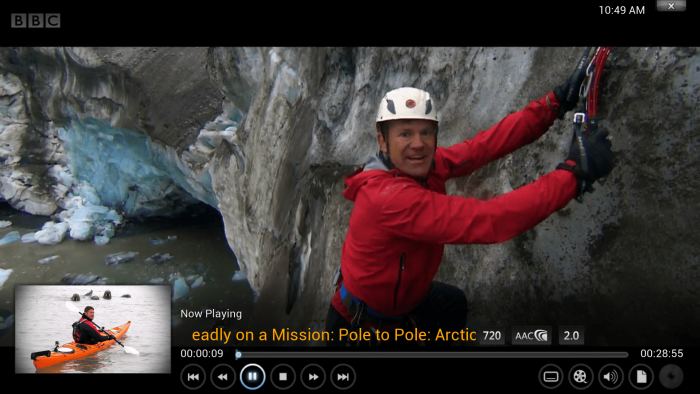Fast forward the video
Screen dimensions: 700x394
(x=313, y=377)
